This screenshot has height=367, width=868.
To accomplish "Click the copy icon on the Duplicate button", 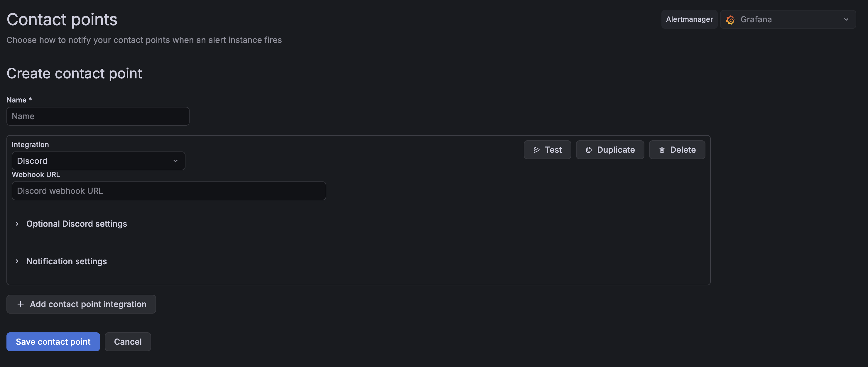I will (589, 150).
